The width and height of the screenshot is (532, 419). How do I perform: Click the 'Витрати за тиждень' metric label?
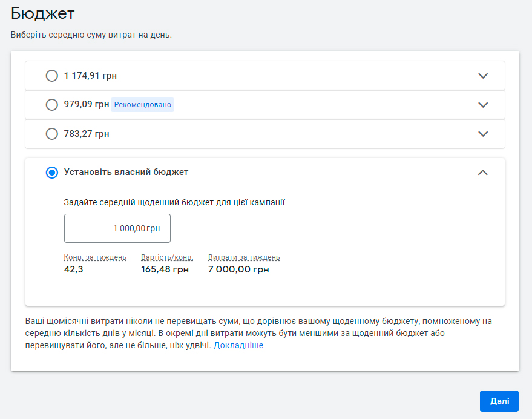(x=244, y=257)
